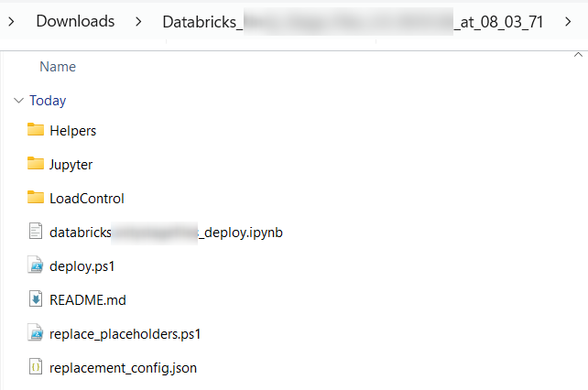Screen dimensions: 588x390
Task: Go to Downloads in the address bar
Action: [75, 21]
